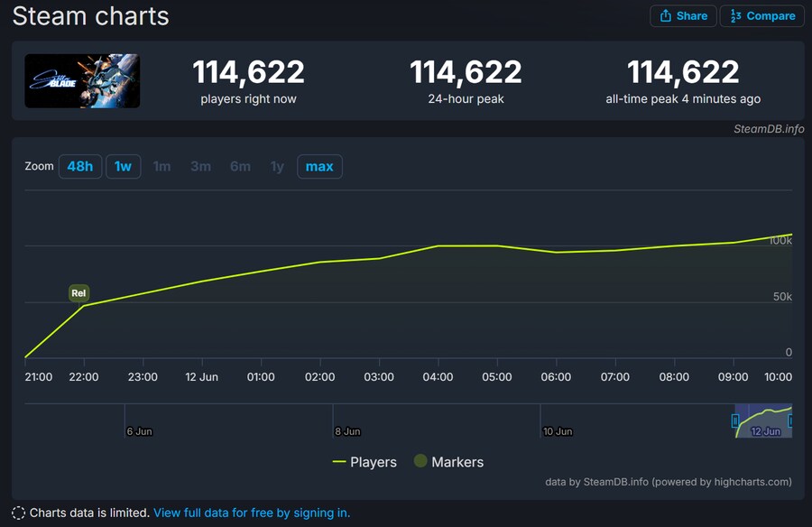Image resolution: width=812 pixels, height=527 pixels.
Task: Click the 100k y-axis label
Action: (780, 240)
